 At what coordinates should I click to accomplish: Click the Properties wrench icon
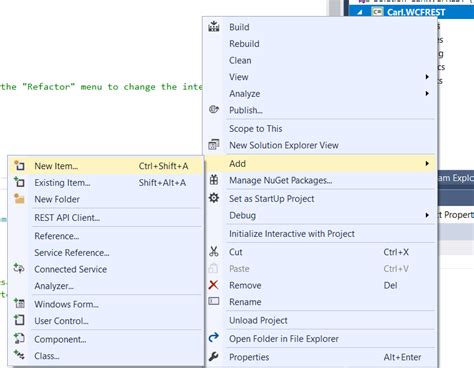click(x=214, y=357)
